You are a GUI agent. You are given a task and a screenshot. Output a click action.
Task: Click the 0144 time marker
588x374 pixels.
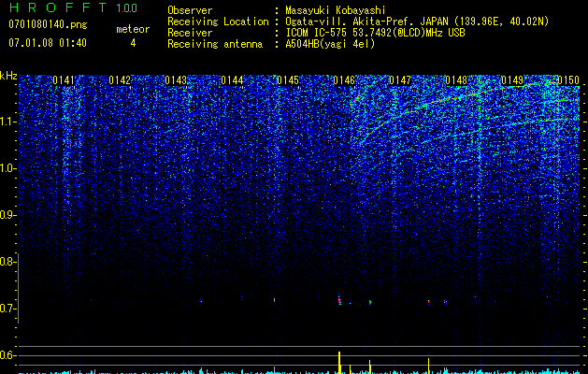(232, 80)
